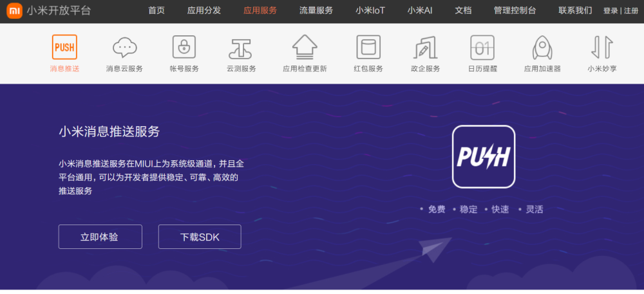Click the 日历提醒 label

coord(482,69)
